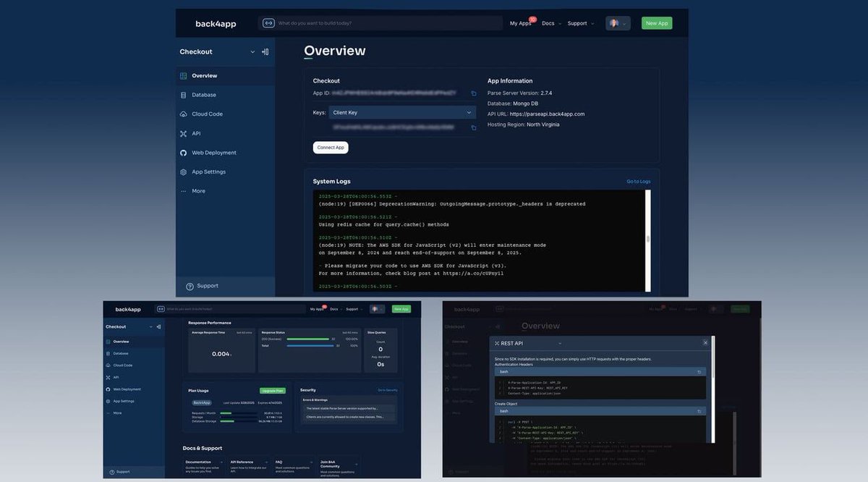Expand the Support top menu in Plan Usage window
The image size is (868, 482).
[x=353, y=309]
